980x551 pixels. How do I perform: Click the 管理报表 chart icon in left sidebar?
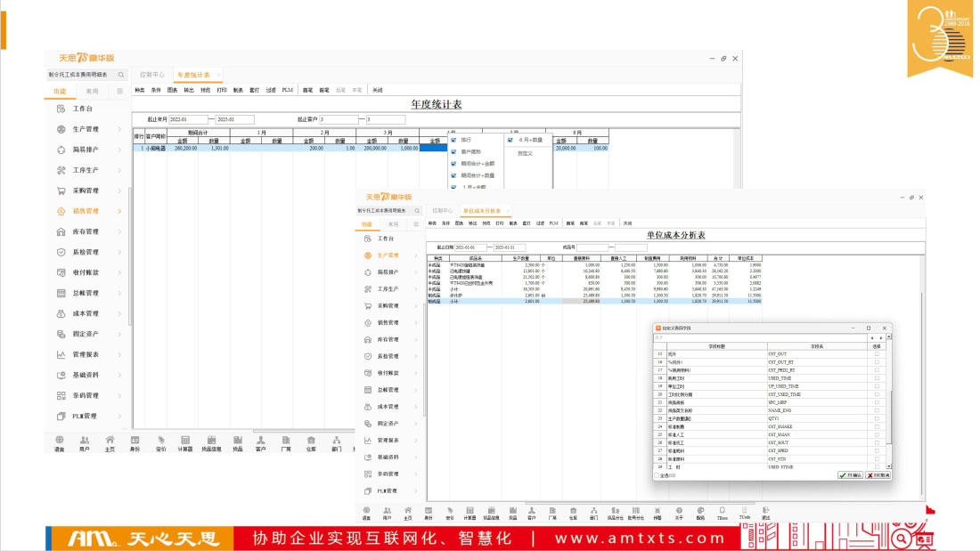point(61,354)
